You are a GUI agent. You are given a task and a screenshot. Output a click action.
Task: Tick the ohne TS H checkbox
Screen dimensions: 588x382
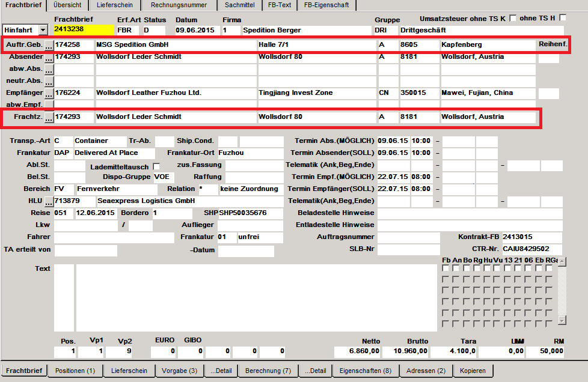coord(563,17)
